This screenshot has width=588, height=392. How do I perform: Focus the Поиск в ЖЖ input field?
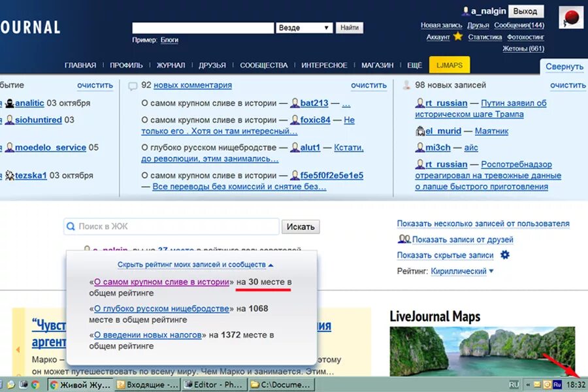tap(171, 227)
